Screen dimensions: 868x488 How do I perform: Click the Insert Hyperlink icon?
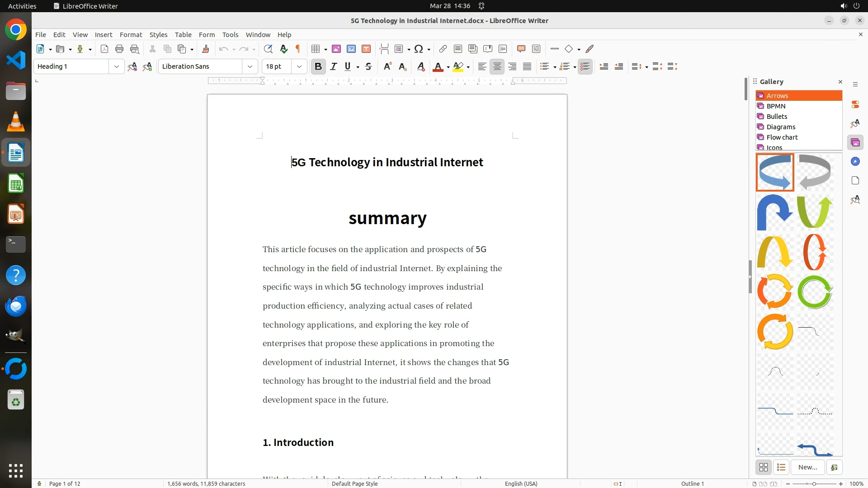(x=443, y=49)
